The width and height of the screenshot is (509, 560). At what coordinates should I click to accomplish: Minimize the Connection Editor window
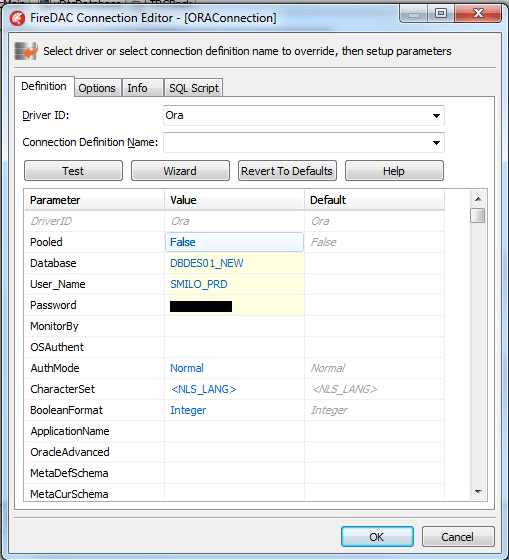[414, 14]
